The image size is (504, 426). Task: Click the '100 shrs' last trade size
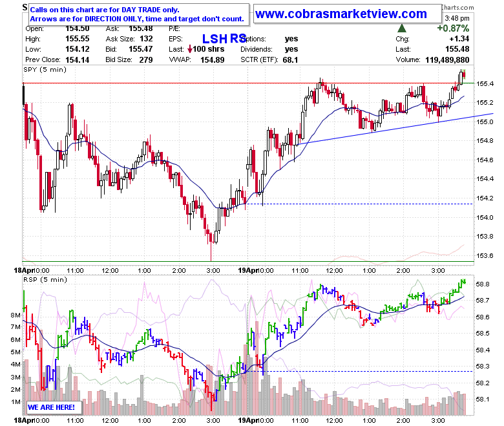208,49
